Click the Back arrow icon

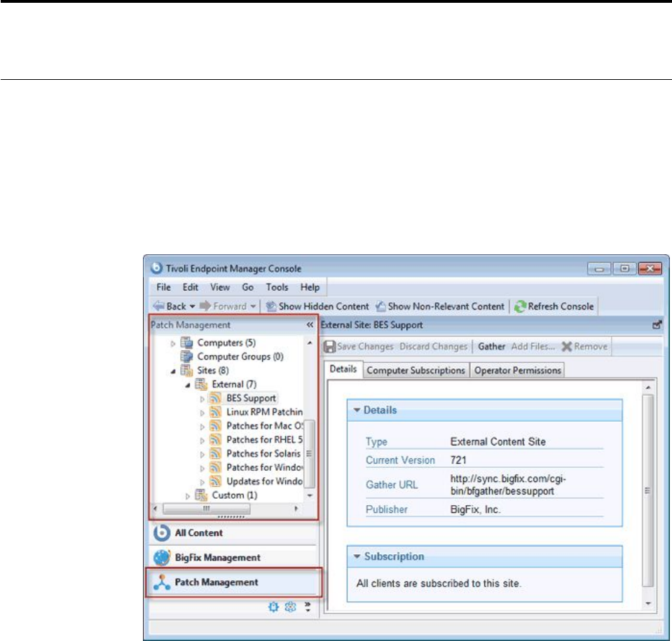(159, 306)
